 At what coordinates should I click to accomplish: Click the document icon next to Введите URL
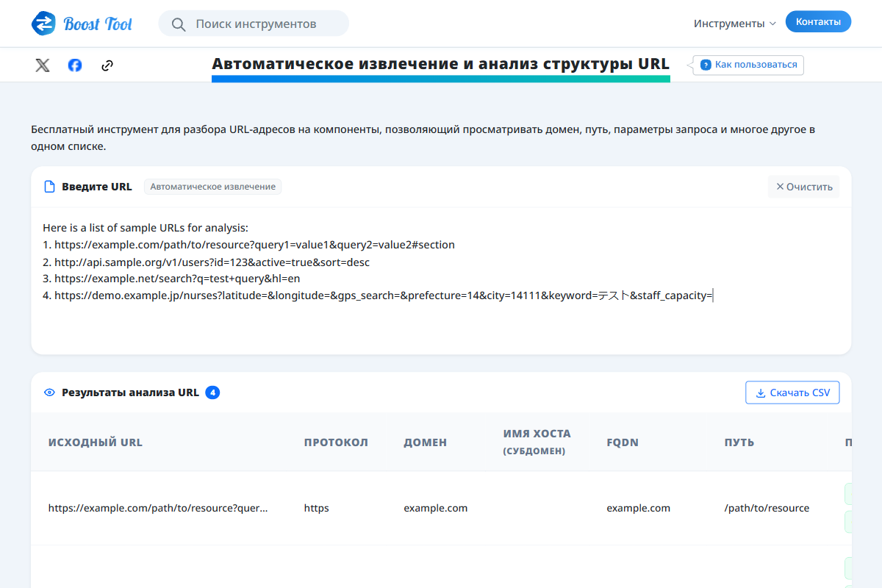50,187
